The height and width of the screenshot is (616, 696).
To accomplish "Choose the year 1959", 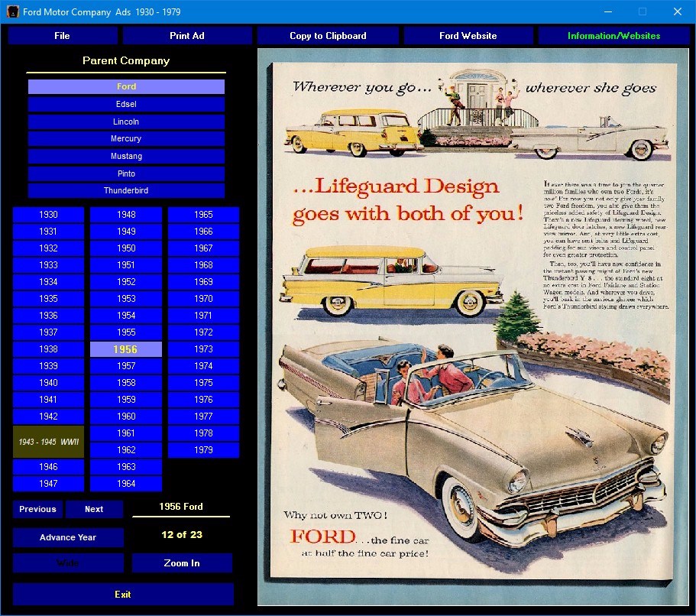I will [126, 399].
